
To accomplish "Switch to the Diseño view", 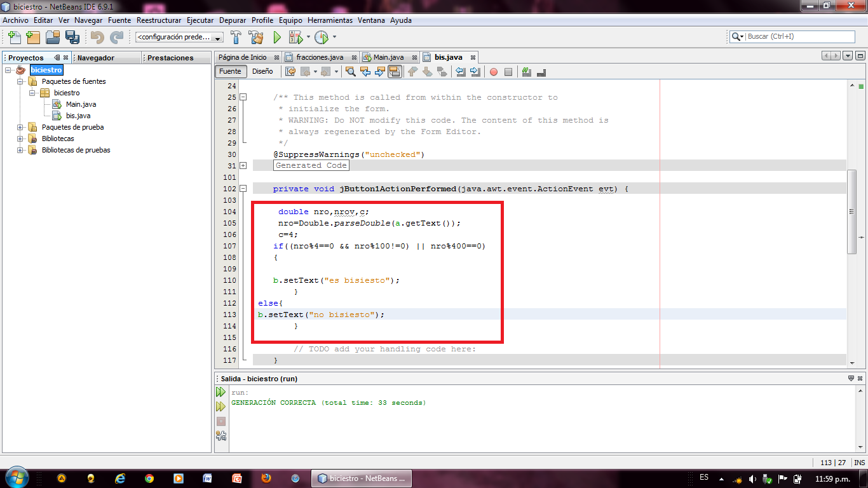I will tap(262, 71).
